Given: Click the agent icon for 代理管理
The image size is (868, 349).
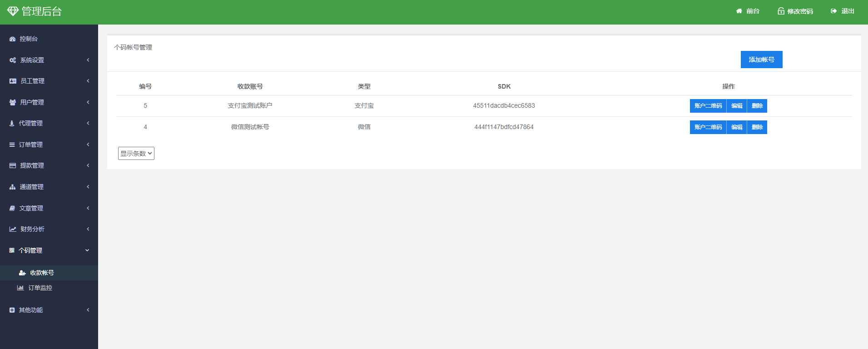Looking at the screenshot, I should click(x=12, y=123).
